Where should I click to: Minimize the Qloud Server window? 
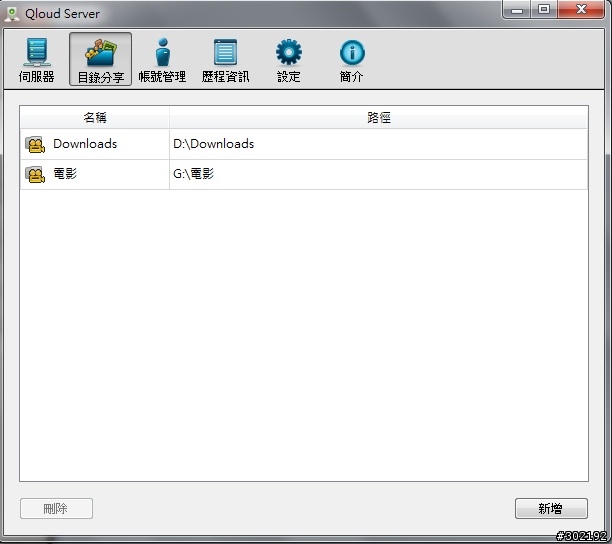(x=517, y=9)
